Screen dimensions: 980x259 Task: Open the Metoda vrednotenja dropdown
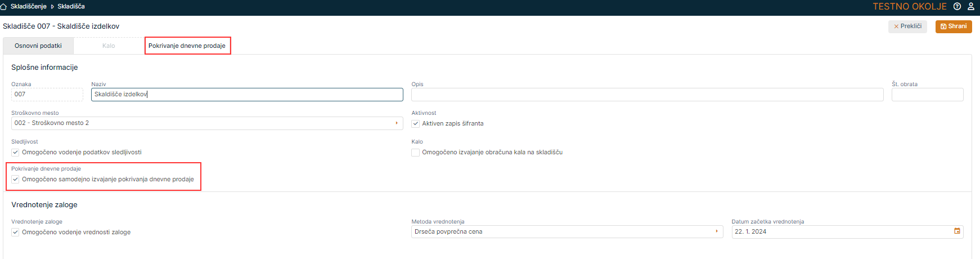[x=716, y=231]
